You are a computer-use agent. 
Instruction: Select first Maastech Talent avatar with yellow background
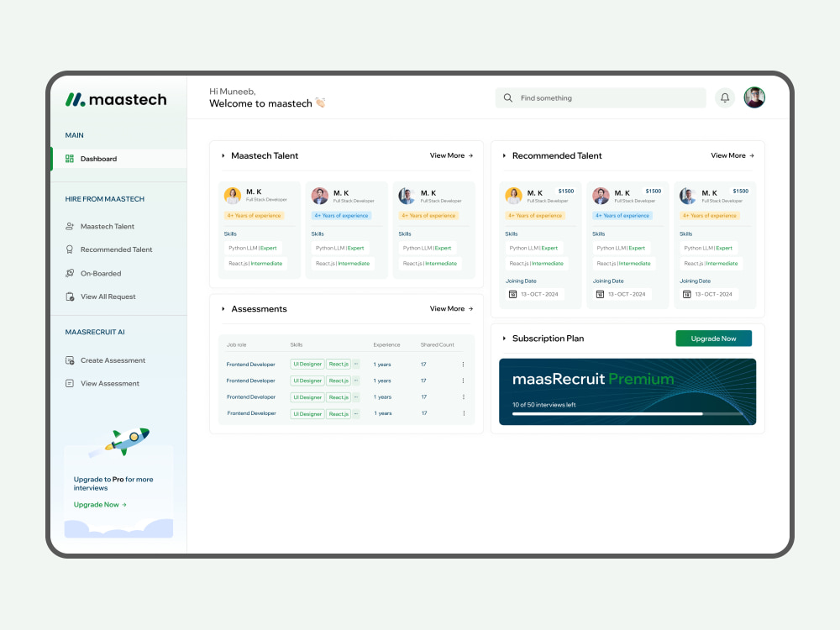click(233, 196)
